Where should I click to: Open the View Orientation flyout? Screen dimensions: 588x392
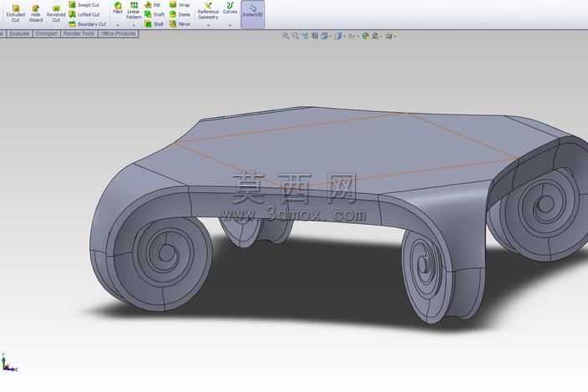[x=325, y=36]
